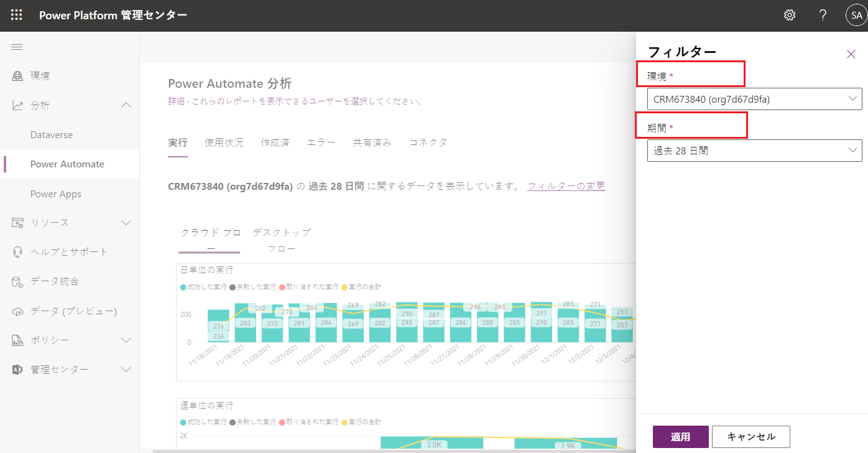Click the 11/18/2021 bar in daily chart
Viewport: 868px width, 453px height.
coord(218,326)
